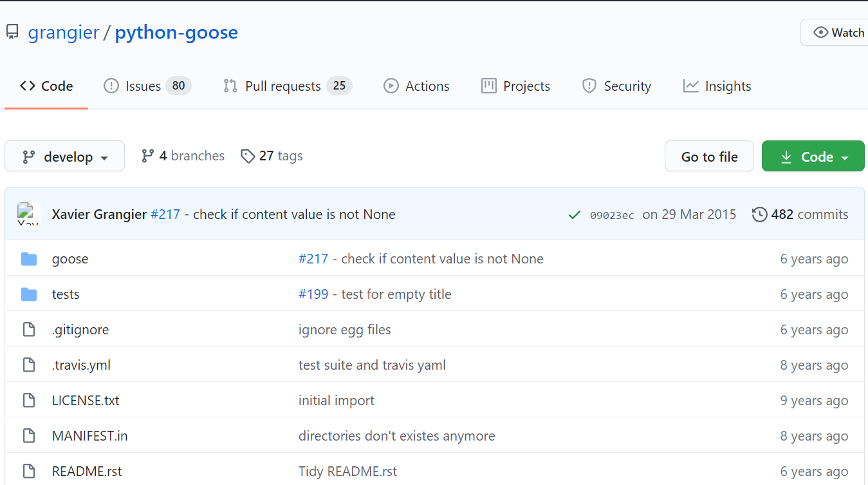Click the Go to file button

pyautogui.click(x=709, y=157)
